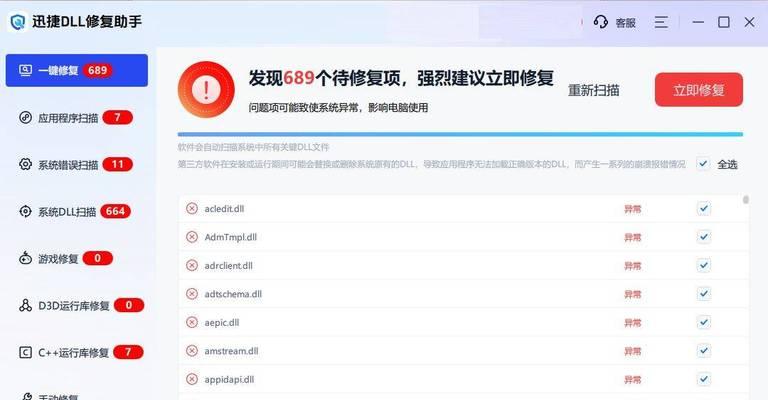The image size is (768, 400).
Task: Click 异常 status in aepic.dll row
Action: pos(632,323)
